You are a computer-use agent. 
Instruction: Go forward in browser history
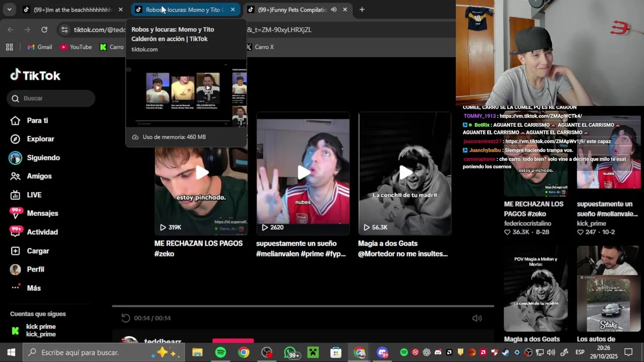click(27, 30)
